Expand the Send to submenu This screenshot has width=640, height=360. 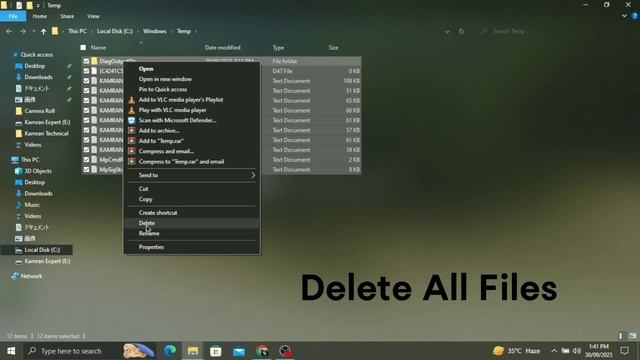[x=192, y=175]
